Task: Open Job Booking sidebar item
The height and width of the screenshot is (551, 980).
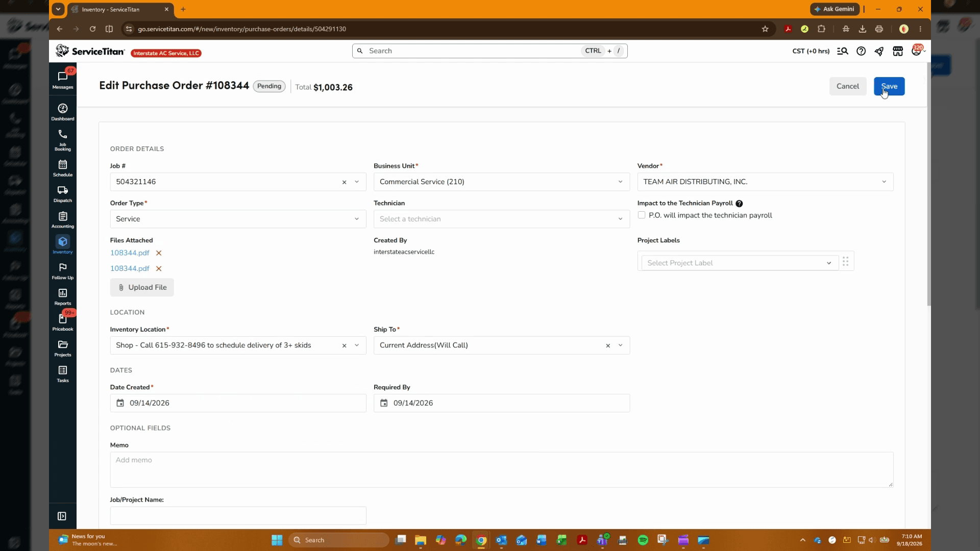Action: [x=63, y=140]
